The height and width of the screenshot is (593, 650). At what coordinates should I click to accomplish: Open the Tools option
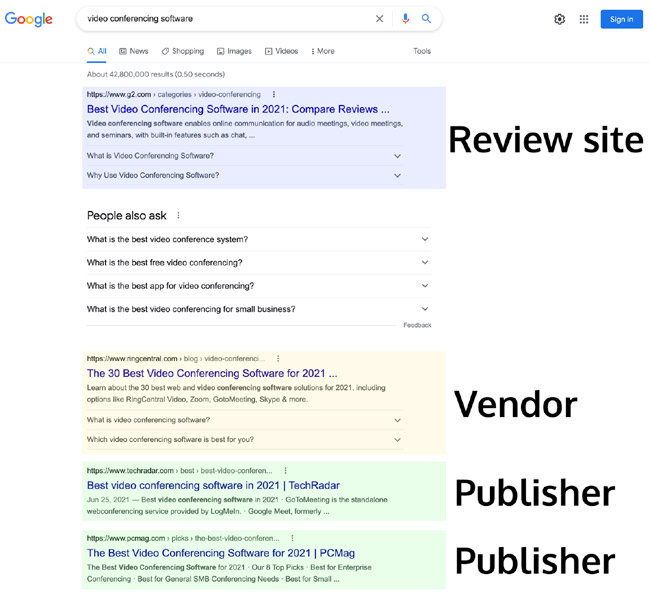tap(422, 51)
